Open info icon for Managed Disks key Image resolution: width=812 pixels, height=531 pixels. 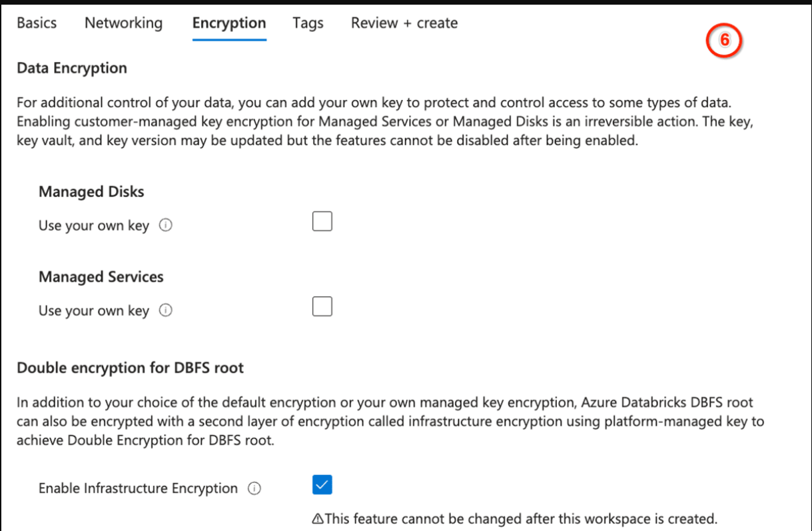click(166, 225)
